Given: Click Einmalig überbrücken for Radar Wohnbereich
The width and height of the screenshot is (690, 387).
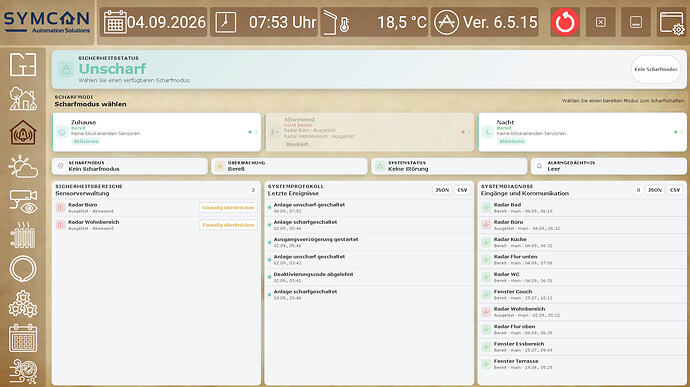Looking at the screenshot, I should coord(228,225).
